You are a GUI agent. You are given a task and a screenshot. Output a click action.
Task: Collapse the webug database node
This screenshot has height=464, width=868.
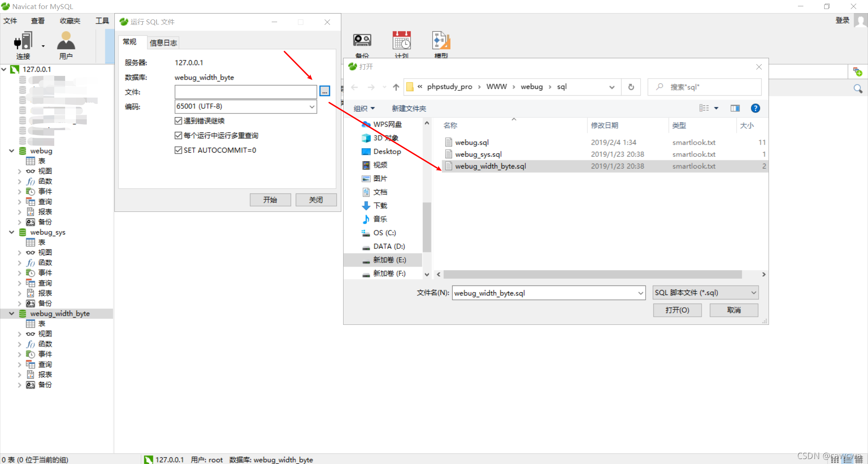coord(12,151)
